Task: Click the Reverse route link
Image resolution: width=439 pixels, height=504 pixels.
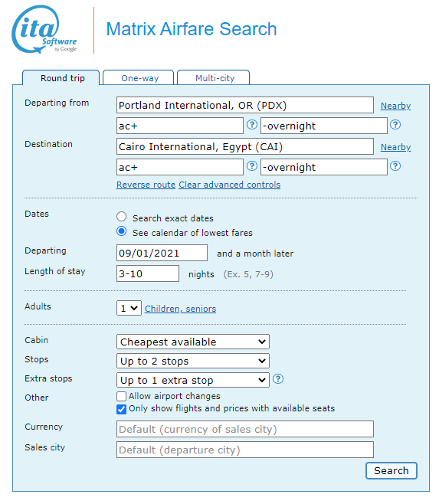Action: click(146, 185)
